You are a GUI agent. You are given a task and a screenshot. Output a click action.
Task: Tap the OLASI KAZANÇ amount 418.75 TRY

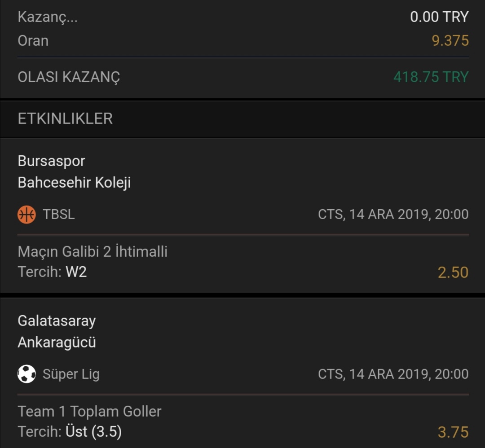point(431,77)
